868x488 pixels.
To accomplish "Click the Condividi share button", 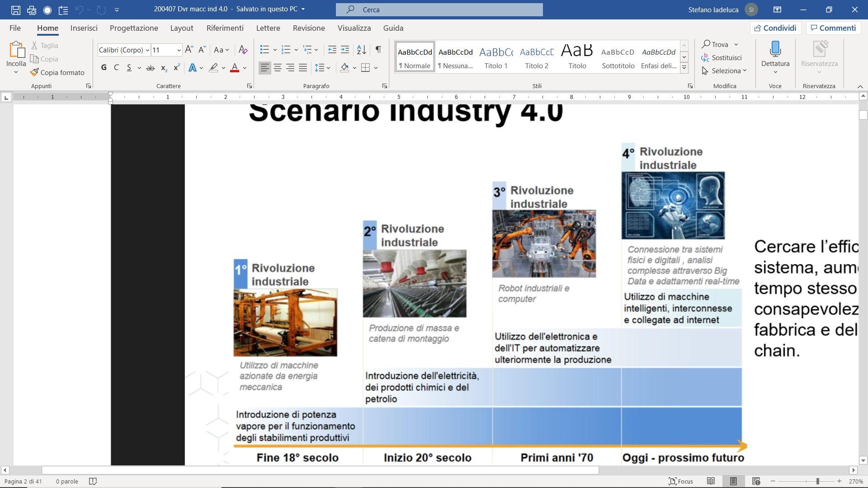I will 775,28.
